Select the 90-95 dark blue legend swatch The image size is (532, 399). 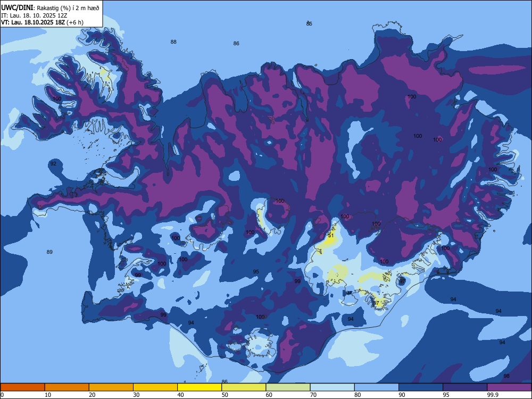pos(421,387)
